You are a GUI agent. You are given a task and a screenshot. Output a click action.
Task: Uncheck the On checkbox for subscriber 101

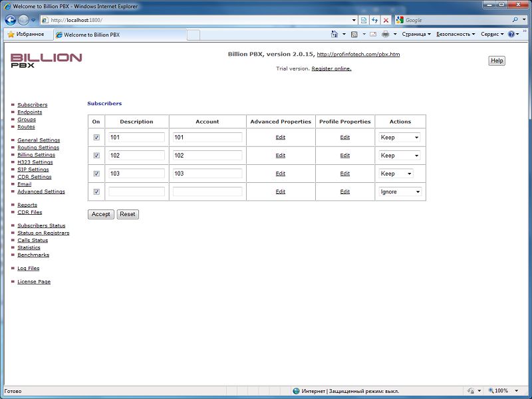(x=96, y=138)
